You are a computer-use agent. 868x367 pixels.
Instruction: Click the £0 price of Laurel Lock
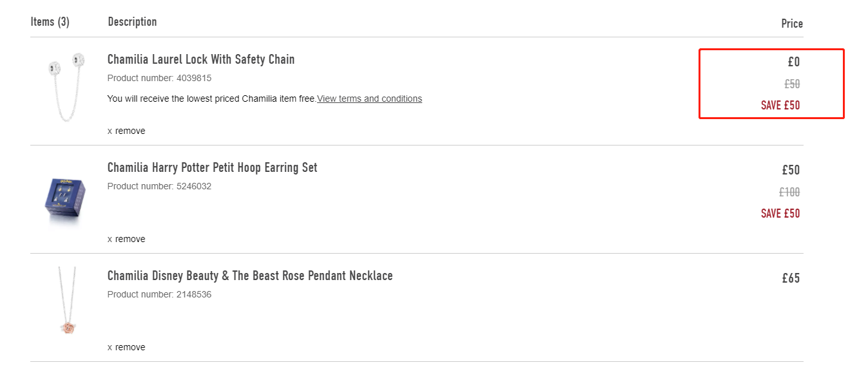[x=794, y=62]
